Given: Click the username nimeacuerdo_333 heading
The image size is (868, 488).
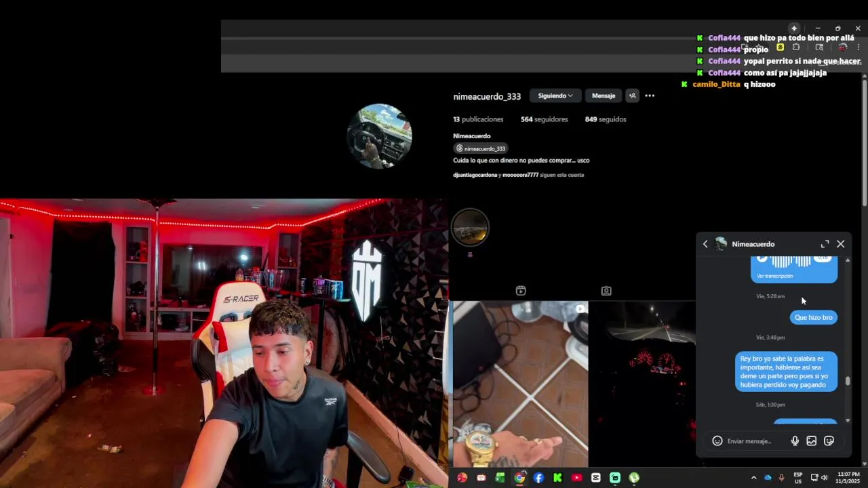Looking at the screenshot, I should click(487, 96).
